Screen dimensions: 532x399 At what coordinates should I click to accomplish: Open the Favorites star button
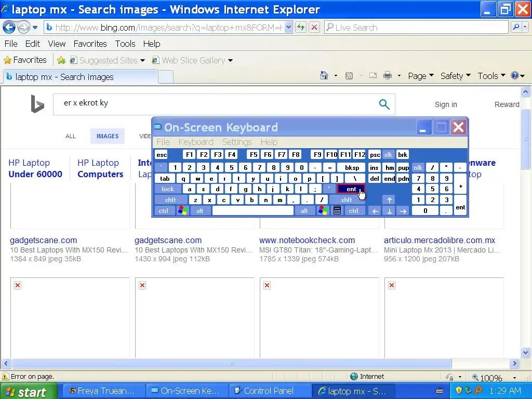tap(25, 60)
